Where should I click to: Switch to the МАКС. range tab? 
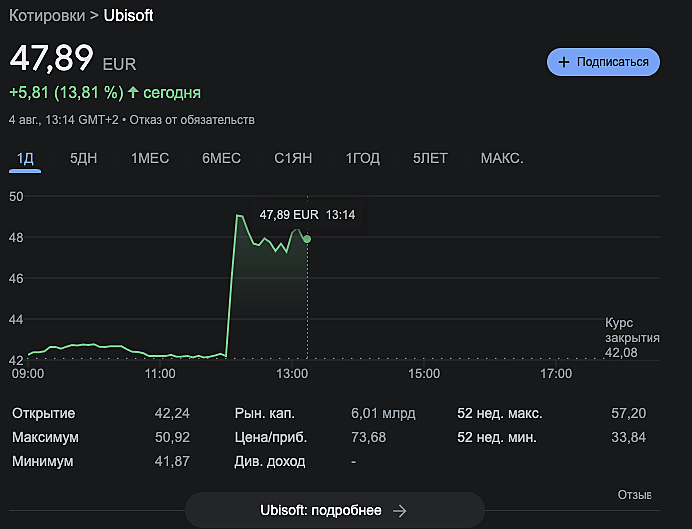click(x=502, y=158)
